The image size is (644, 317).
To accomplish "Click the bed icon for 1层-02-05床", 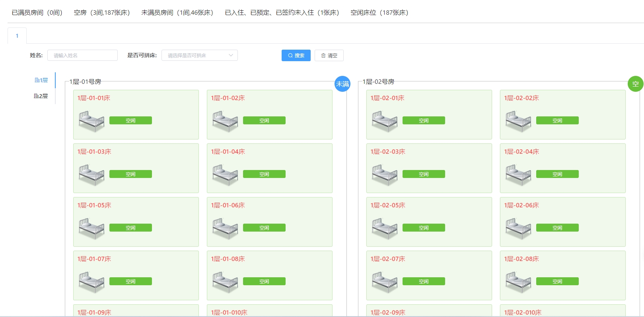I will [x=385, y=228].
